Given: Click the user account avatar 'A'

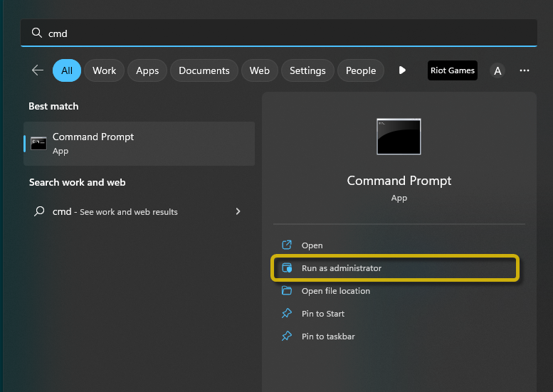Looking at the screenshot, I should [x=497, y=70].
